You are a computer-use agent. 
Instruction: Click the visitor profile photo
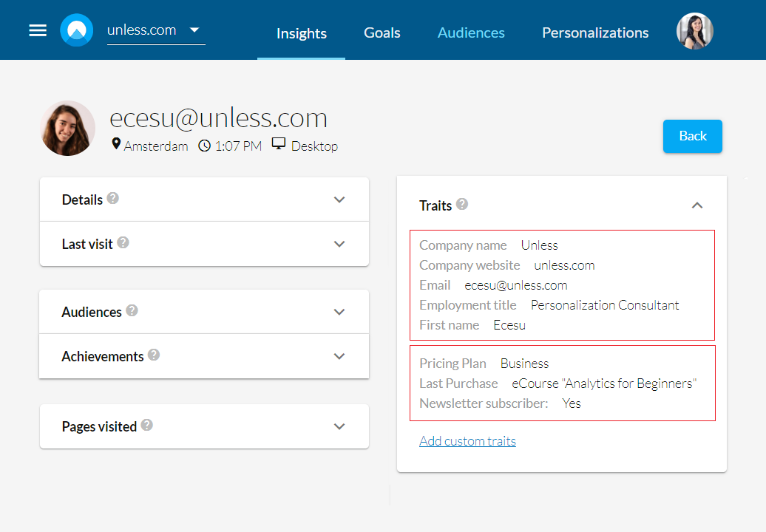tap(67, 129)
